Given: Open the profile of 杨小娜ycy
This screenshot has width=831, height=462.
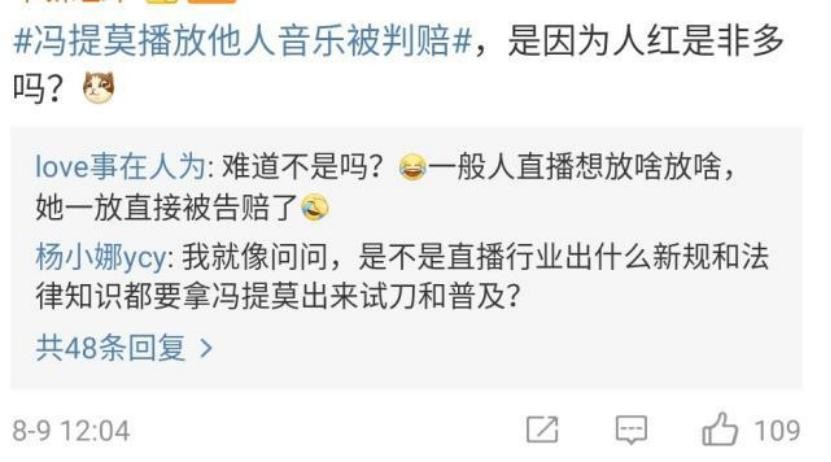Looking at the screenshot, I should click(101, 256).
